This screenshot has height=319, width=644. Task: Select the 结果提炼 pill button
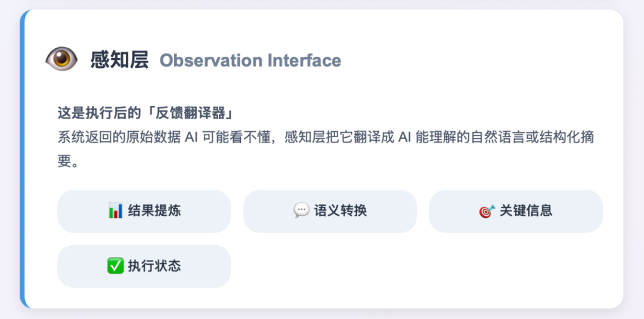(144, 211)
